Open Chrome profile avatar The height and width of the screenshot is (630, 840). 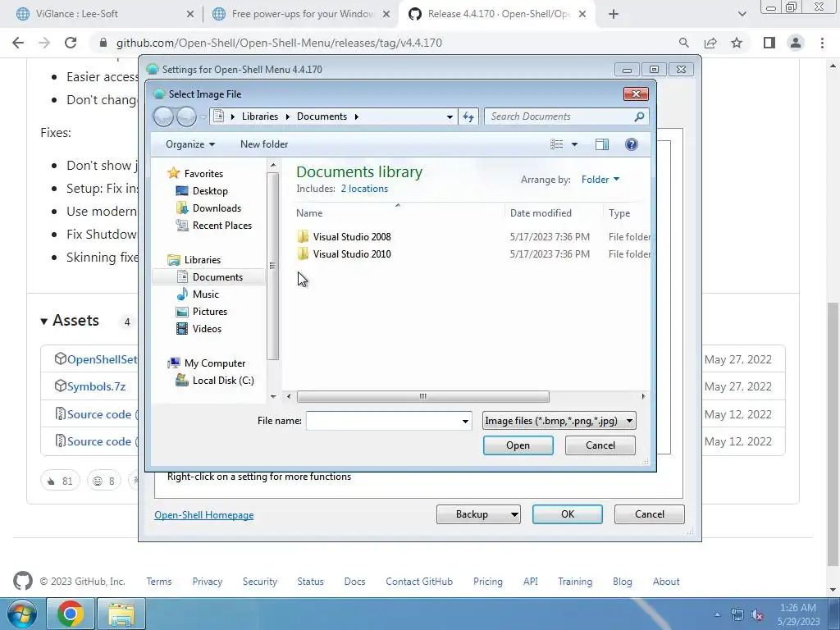pos(796,43)
